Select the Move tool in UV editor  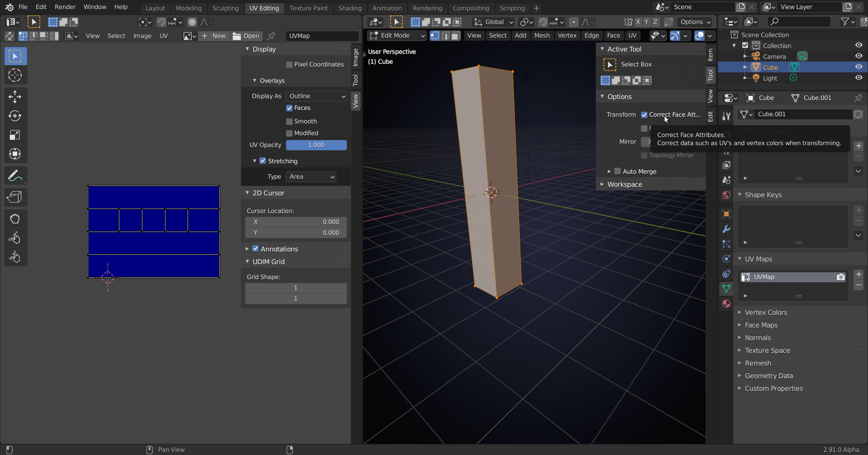15,97
